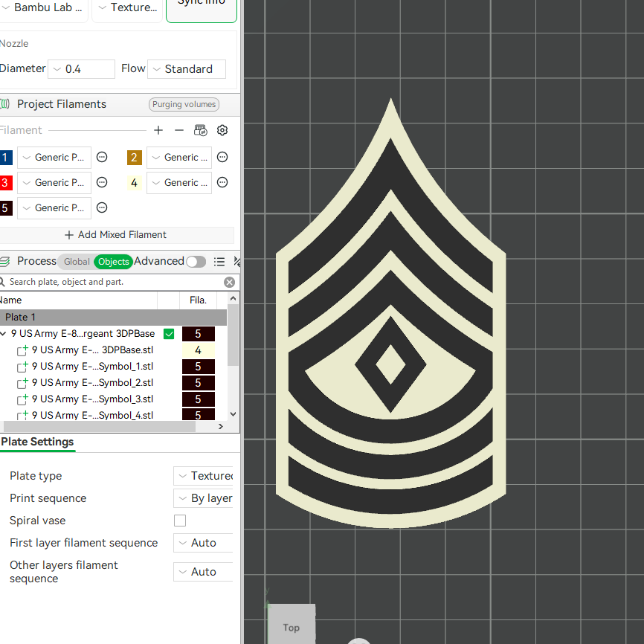The width and height of the screenshot is (644, 644).
Task: Open options for filament 2
Action: point(222,157)
